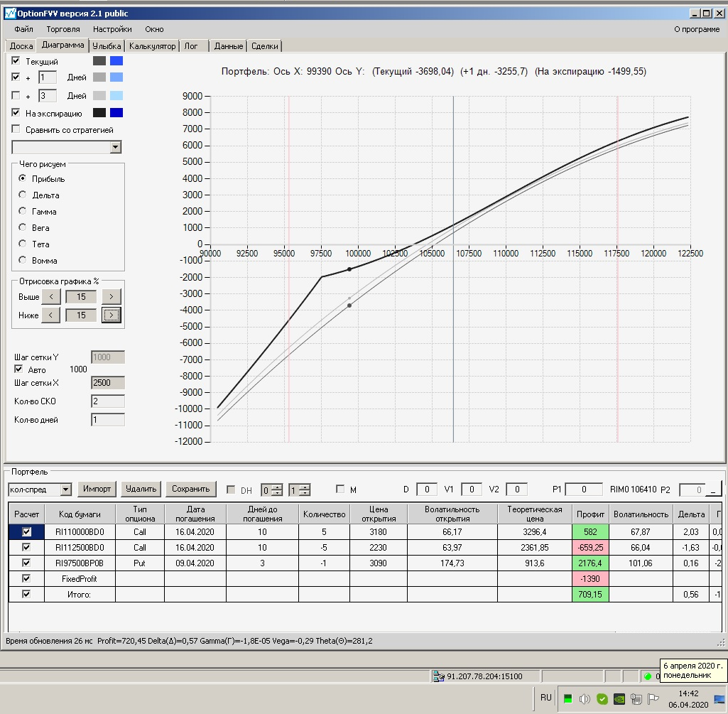Toggle the Текущий checkbox

click(16, 60)
